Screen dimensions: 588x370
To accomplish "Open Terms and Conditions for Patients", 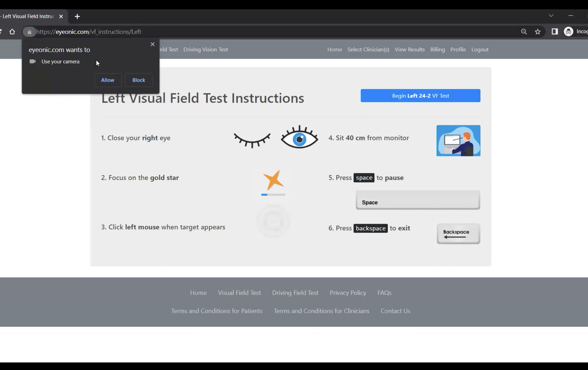I will click(217, 311).
